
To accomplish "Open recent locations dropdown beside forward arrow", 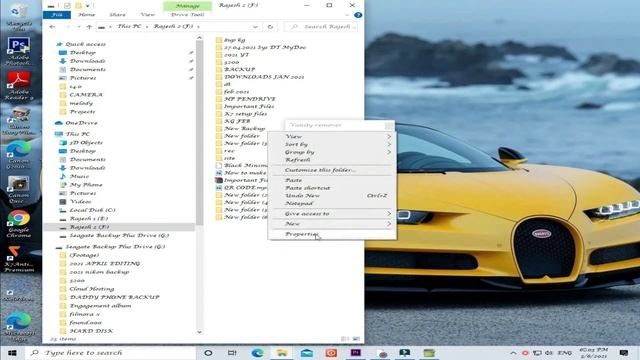I will [x=79, y=27].
